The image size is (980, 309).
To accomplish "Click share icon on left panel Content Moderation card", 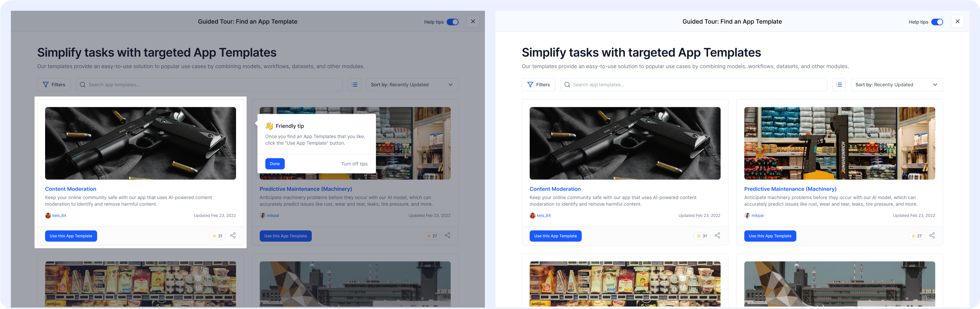I will pyautogui.click(x=233, y=236).
